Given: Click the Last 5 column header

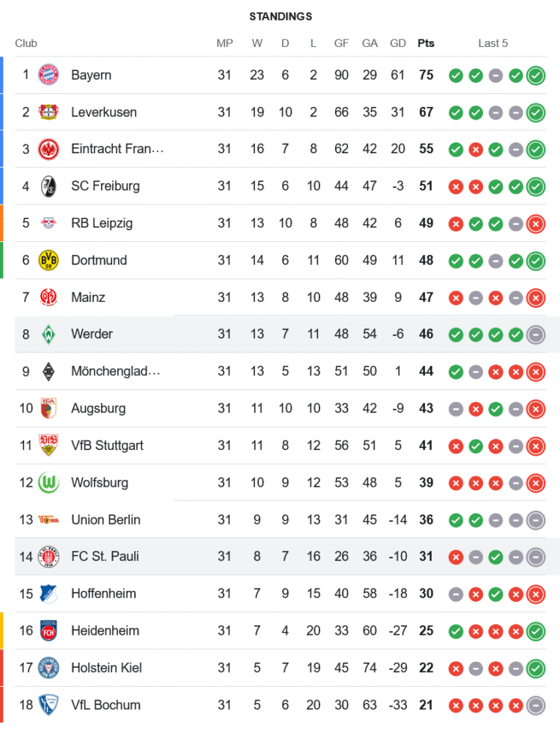Looking at the screenshot, I should pos(493,43).
